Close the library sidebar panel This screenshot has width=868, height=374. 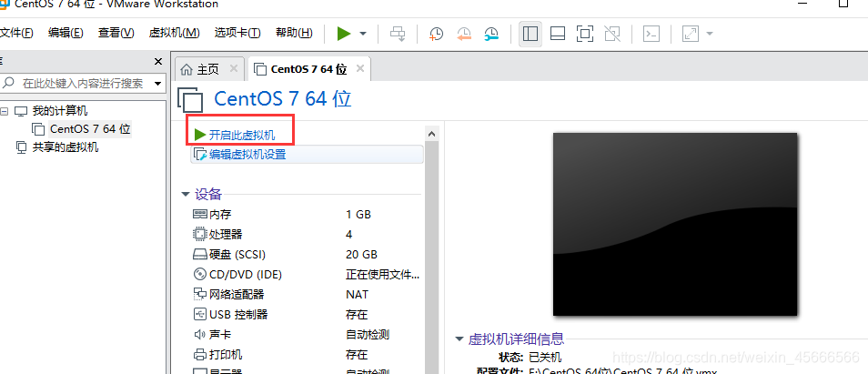click(x=158, y=61)
